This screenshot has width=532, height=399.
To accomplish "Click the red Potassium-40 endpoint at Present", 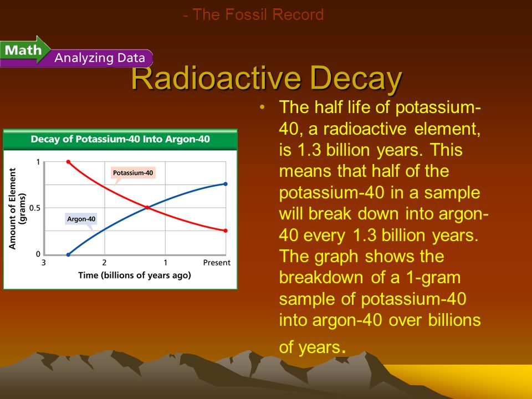I will point(226,231).
